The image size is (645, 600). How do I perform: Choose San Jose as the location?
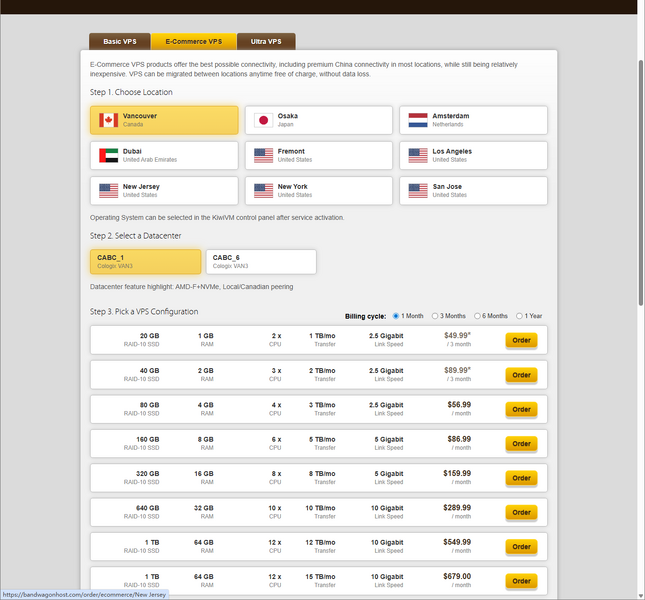click(473, 191)
